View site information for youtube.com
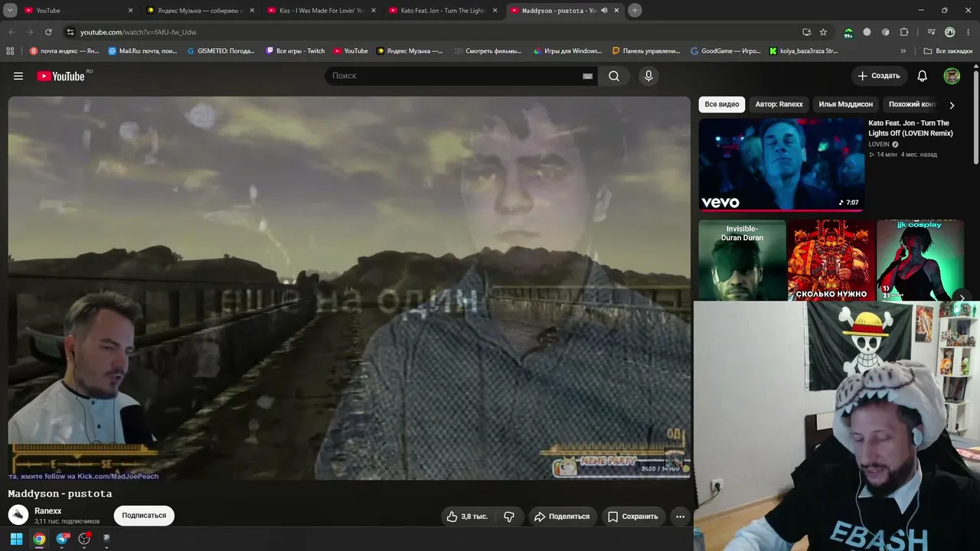Screen dimensions: 980x551 [x=70, y=32]
